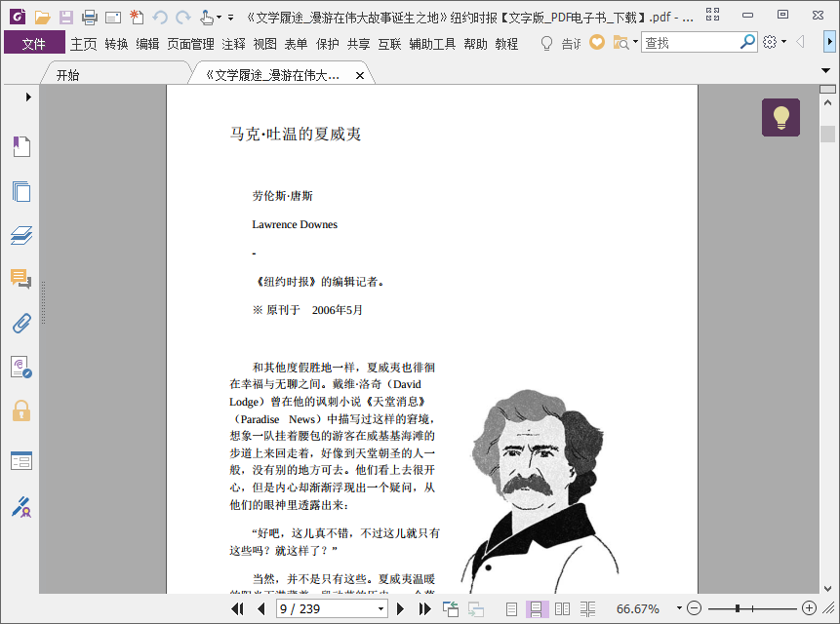840x624 pixels.
Task: Open the page thumbnails panel icon
Action: click(x=21, y=191)
